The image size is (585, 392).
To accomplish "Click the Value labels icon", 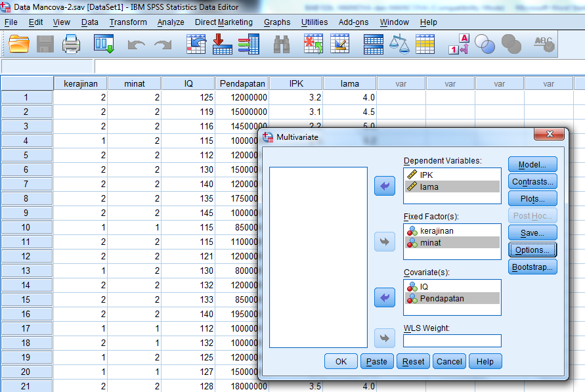I will click(458, 45).
